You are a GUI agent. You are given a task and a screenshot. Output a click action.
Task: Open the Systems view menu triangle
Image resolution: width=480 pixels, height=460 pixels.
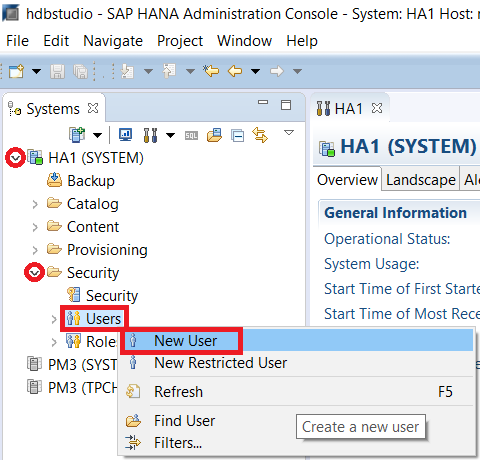tap(289, 133)
